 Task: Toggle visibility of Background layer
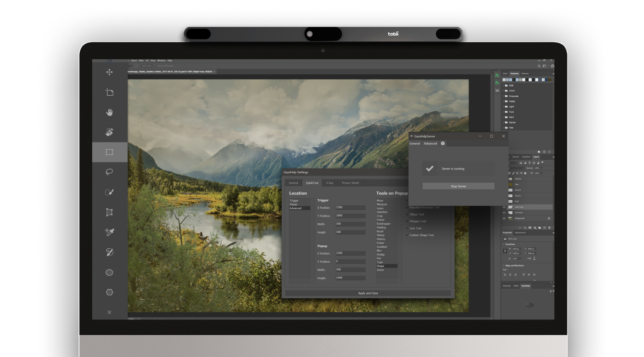click(x=504, y=218)
